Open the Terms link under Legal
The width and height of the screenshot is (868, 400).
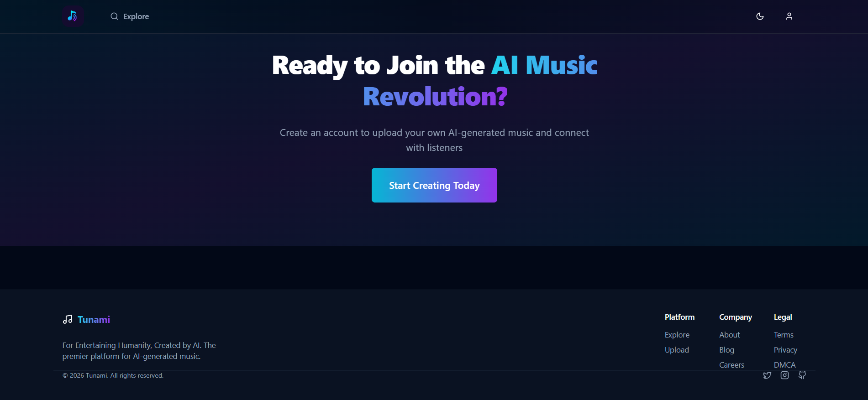784,335
